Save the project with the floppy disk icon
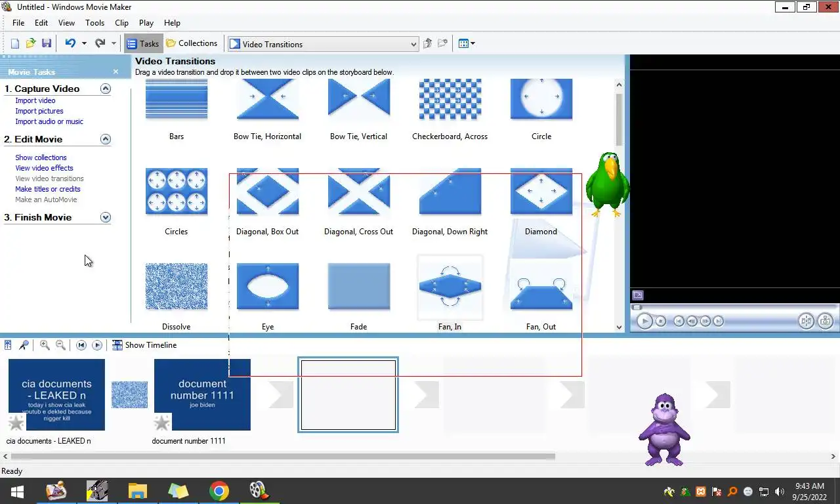The image size is (840, 504). [47, 43]
